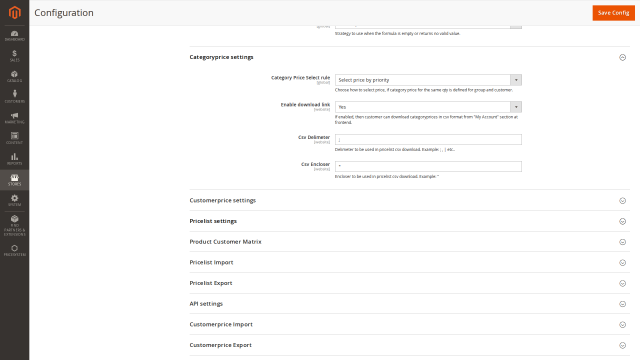This screenshot has width=640, height=360.
Task: Expand the Customerprice Import section
Action: pos(622,324)
